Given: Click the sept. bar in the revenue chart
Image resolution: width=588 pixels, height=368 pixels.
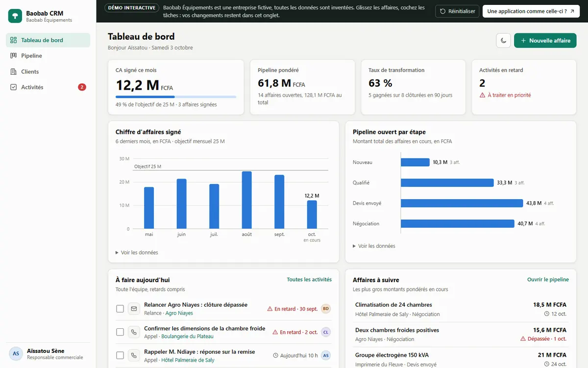Looking at the screenshot, I should pos(279,202).
